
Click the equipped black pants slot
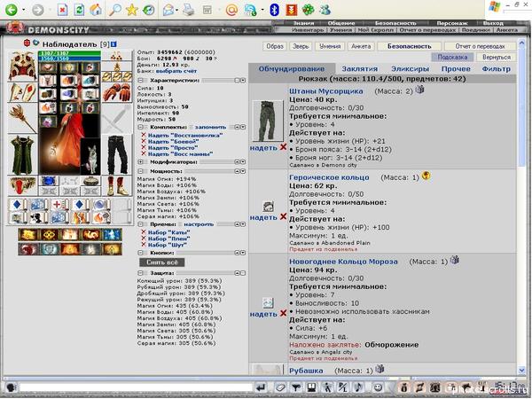point(117,154)
